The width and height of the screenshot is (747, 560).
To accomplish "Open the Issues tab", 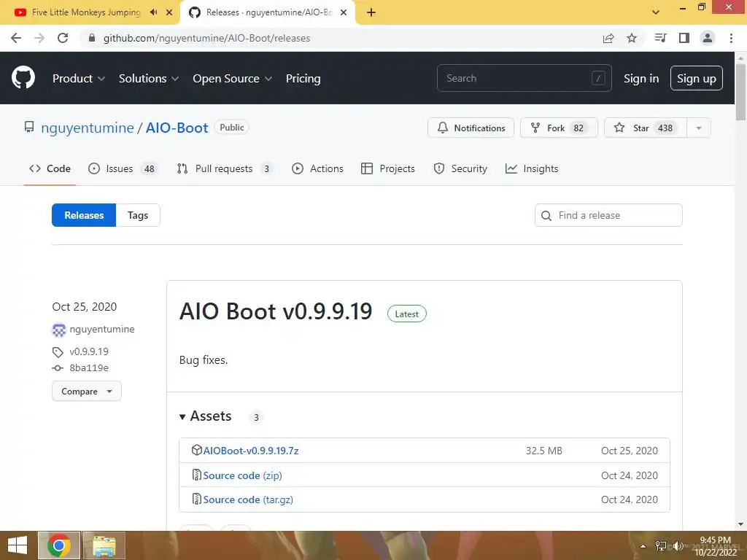I will pyautogui.click(x=122, y=168).
